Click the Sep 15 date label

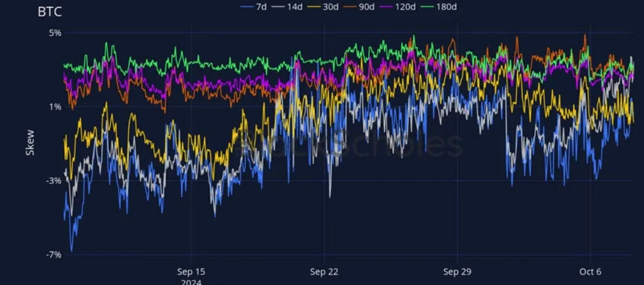tap(191, 272)
